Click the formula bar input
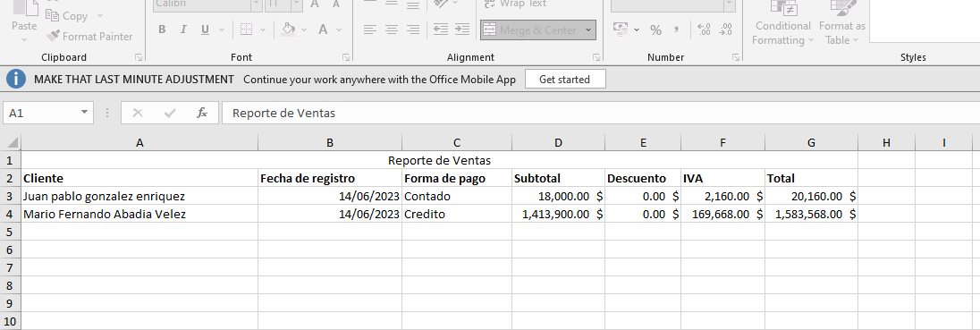The width and height of the screenshot is (980, 330). [x=600, y=113]
